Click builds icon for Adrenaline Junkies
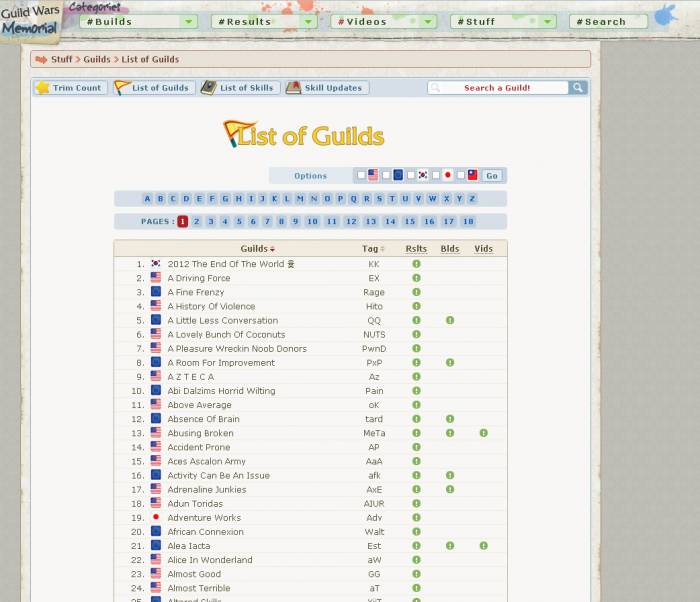 (450, 489)
